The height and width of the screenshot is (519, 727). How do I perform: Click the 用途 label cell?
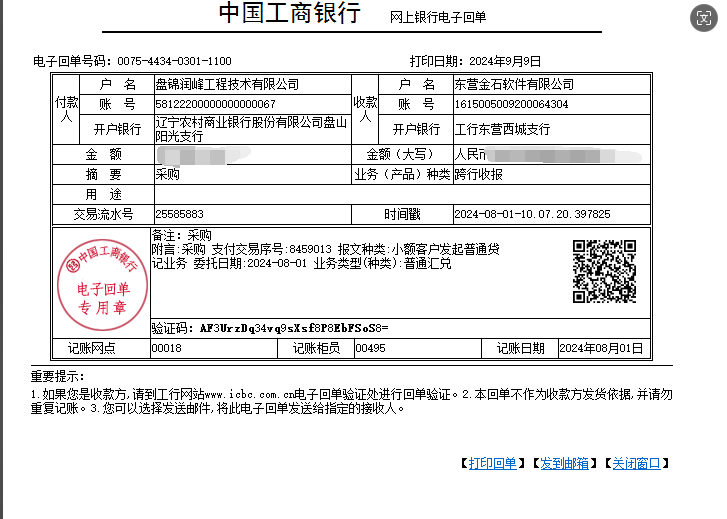[103, 194]
